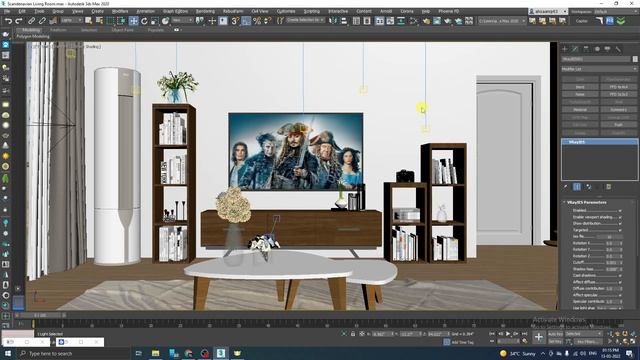Click the ies file browse button
The height and width of the screenshot is (360, 640).
coord(609,237)
